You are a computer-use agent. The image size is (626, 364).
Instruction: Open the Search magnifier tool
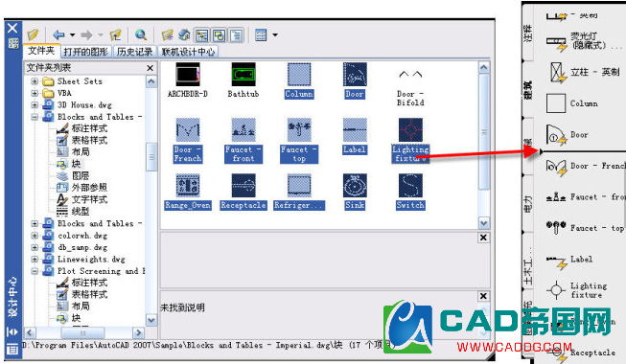[x=141, y=35]
